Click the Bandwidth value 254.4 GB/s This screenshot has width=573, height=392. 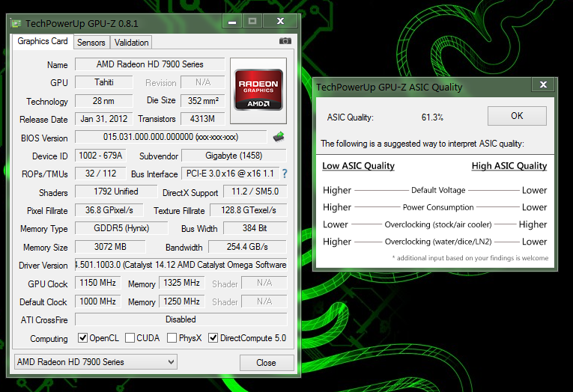click(x=247, y=247)
